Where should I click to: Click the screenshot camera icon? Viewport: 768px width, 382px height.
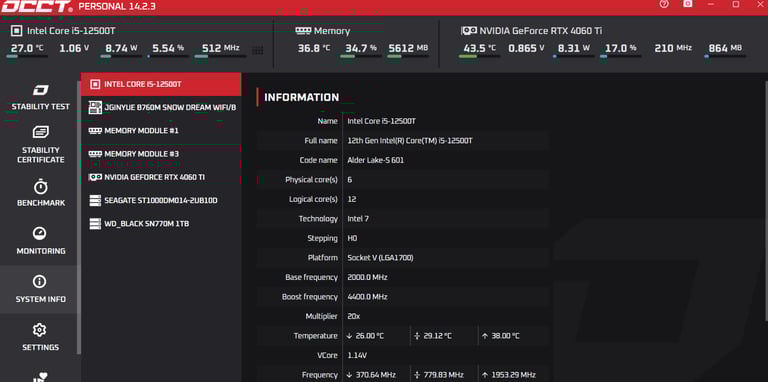688,4
